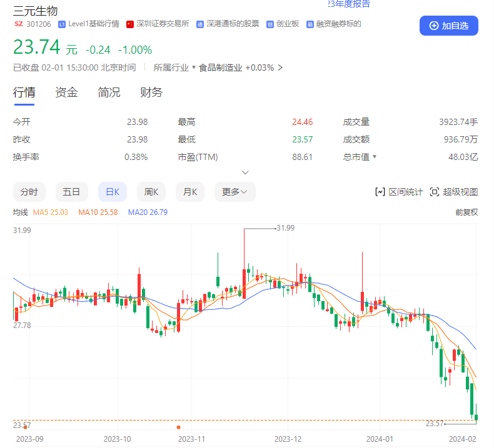Click the Shenzhen Stock Exchange flag icon

(x=130, y=24)
